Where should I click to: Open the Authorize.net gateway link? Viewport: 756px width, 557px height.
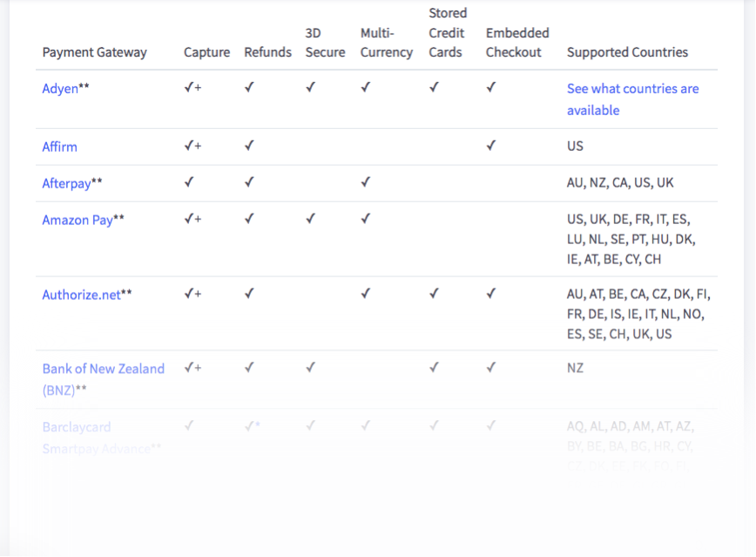pyautogui.click(x=82, y=295)
